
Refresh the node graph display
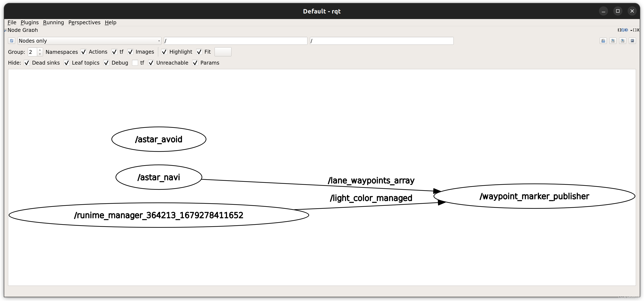click(x=12, y=41)
